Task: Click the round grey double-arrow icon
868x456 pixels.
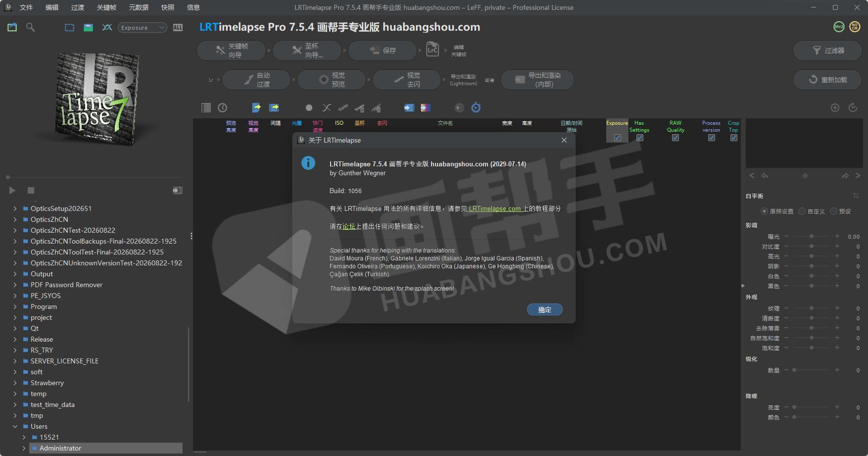Action: [x=459, y=107]
